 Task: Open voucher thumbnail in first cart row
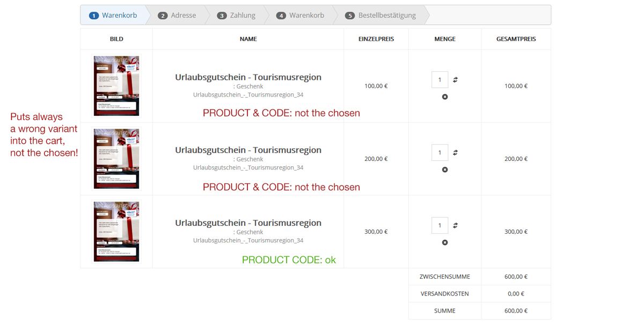(116, 86)
